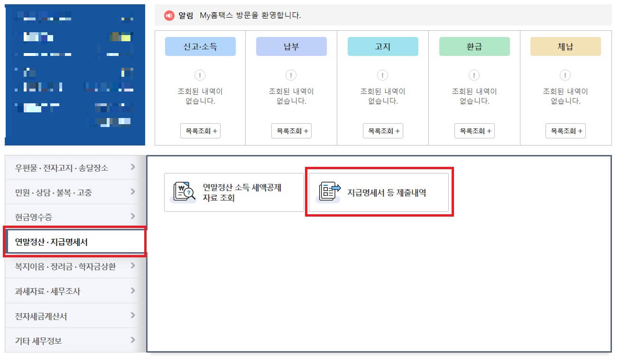
Task: Click the info icon under 환급
Action: (x=474, y=75)
